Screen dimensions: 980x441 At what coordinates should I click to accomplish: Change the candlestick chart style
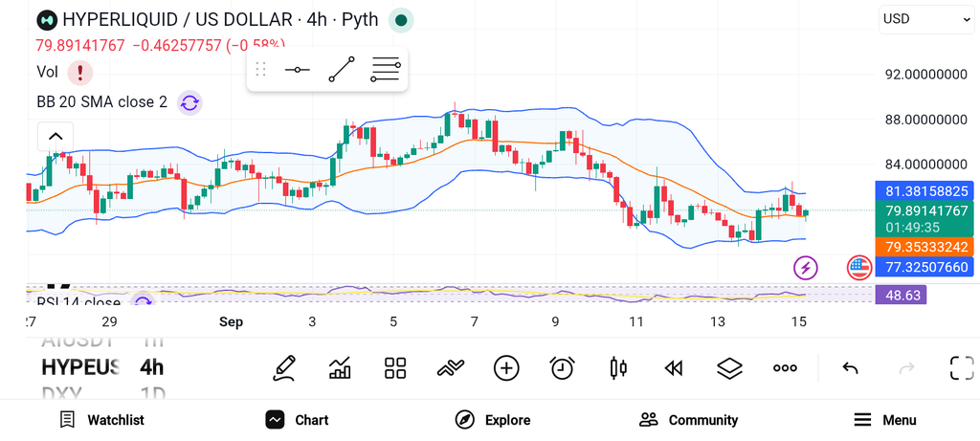[x=618, y=368]
